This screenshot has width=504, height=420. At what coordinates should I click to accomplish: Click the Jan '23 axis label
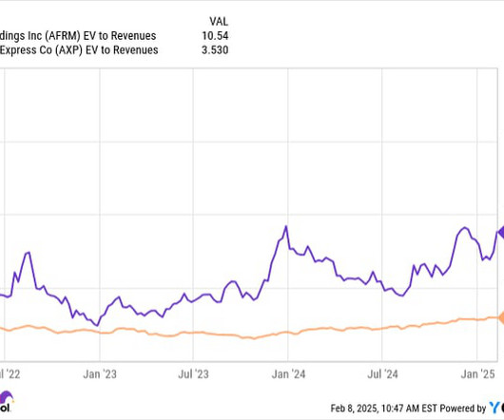pyautogui.click(x=100, y=374)
